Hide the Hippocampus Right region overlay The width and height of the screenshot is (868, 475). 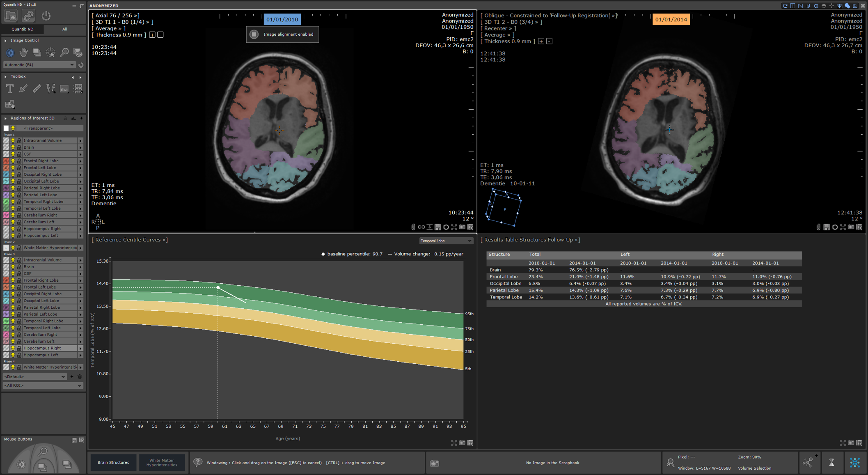click(x=13, y=229)
